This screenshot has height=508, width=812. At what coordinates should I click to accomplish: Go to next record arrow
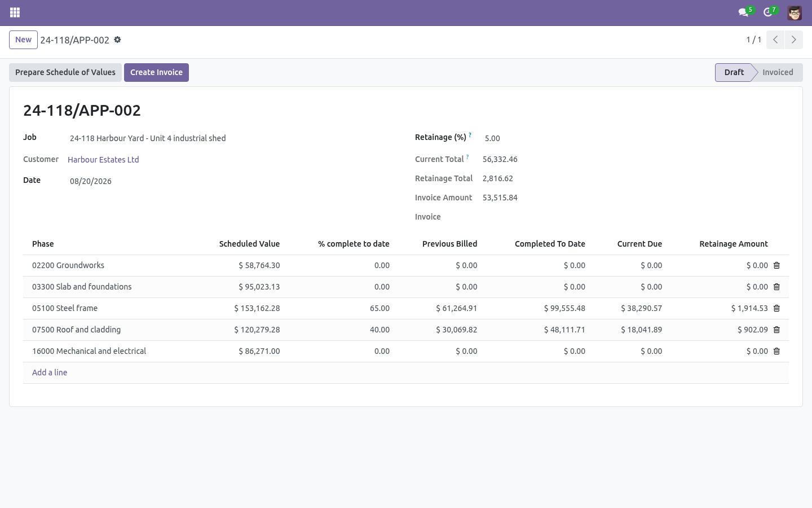[793, 40]
